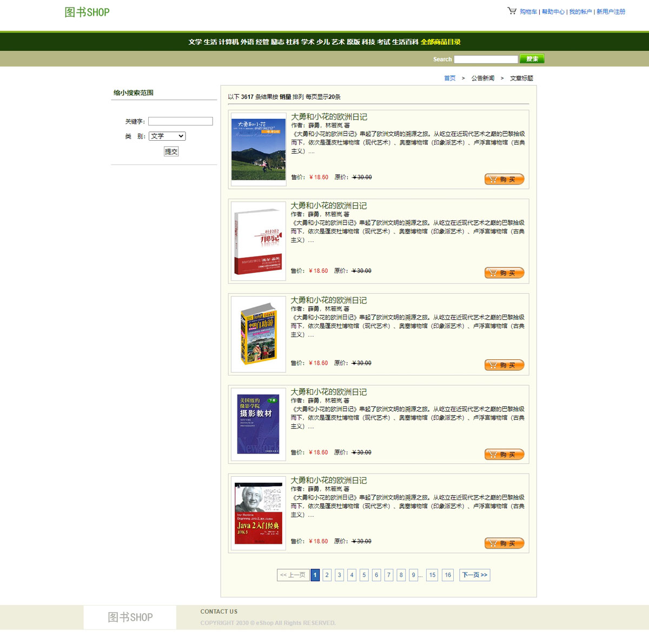Screen dimensions: 649x644
Task: Jump to page 16 in pagination
Action: [448, 575]
